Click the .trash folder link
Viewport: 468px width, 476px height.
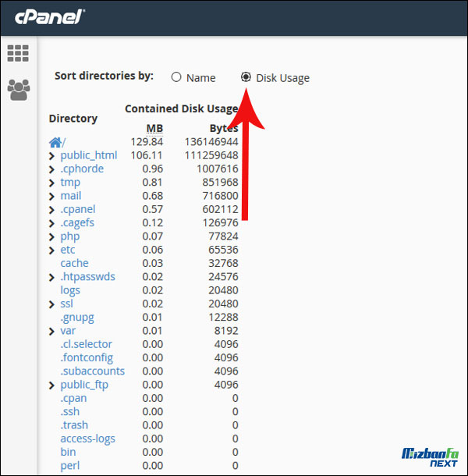coord(74,425)
